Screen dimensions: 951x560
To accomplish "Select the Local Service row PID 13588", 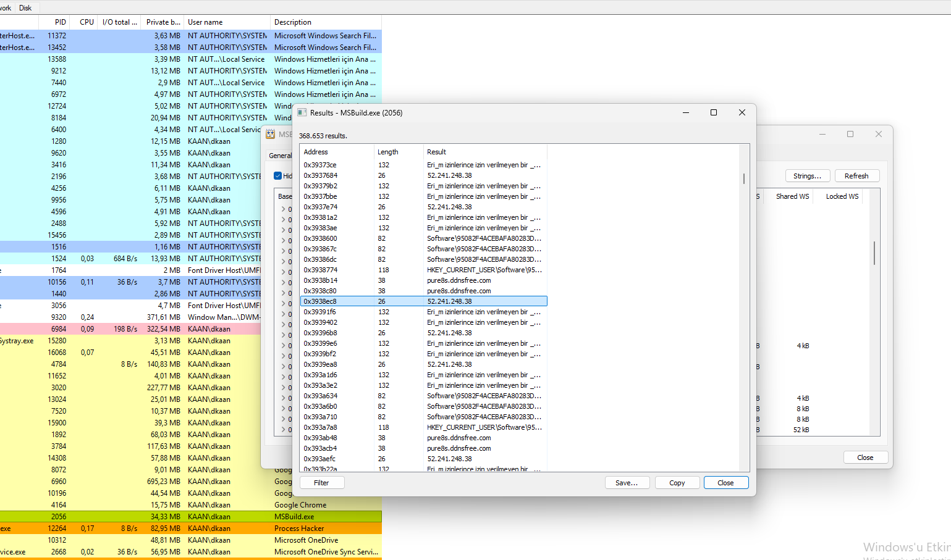I will point(190,59).
